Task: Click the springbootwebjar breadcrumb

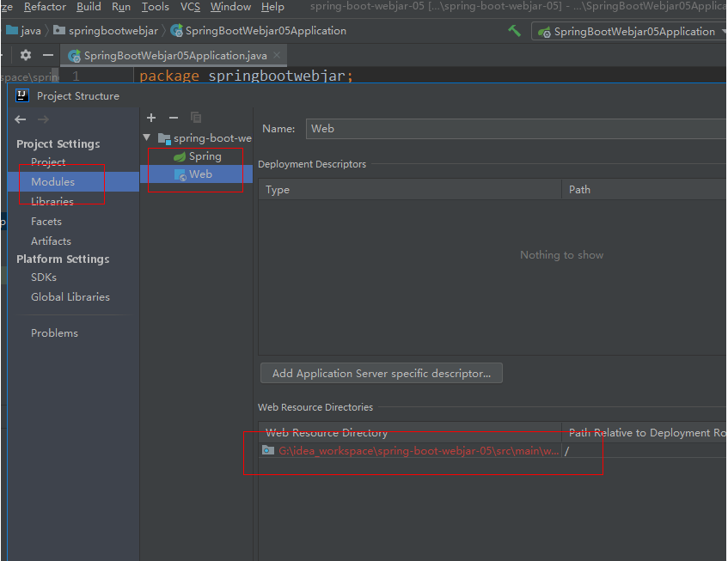Action: (106, 31)
